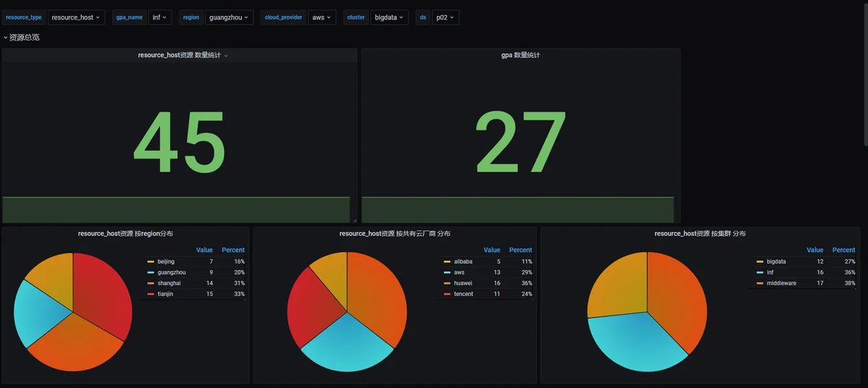The width and height of the screenshot is (868, 388).
Task: Open the resource_host资源 数量统计 panel title menu
Action: pos(182,55)
